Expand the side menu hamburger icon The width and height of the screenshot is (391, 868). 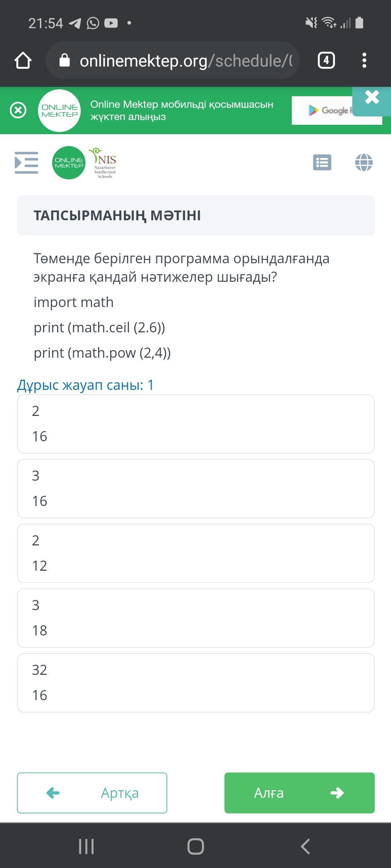click(x=26, y=162)
